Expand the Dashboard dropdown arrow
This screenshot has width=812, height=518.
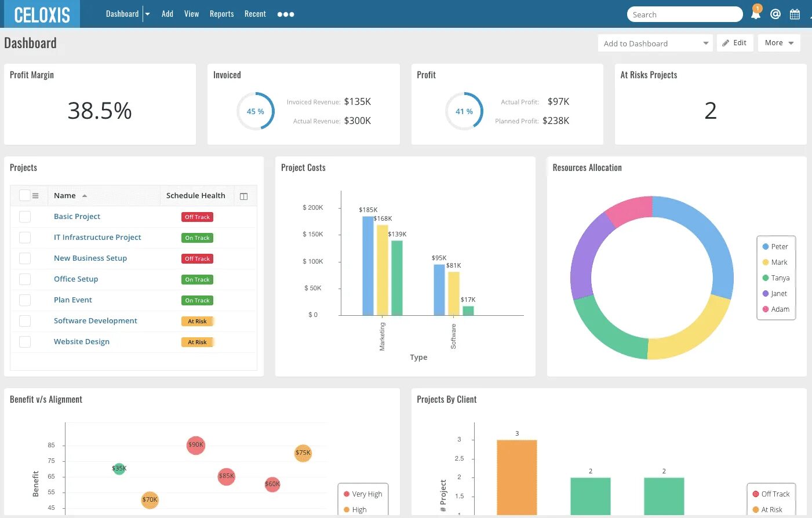pos(147,14)
